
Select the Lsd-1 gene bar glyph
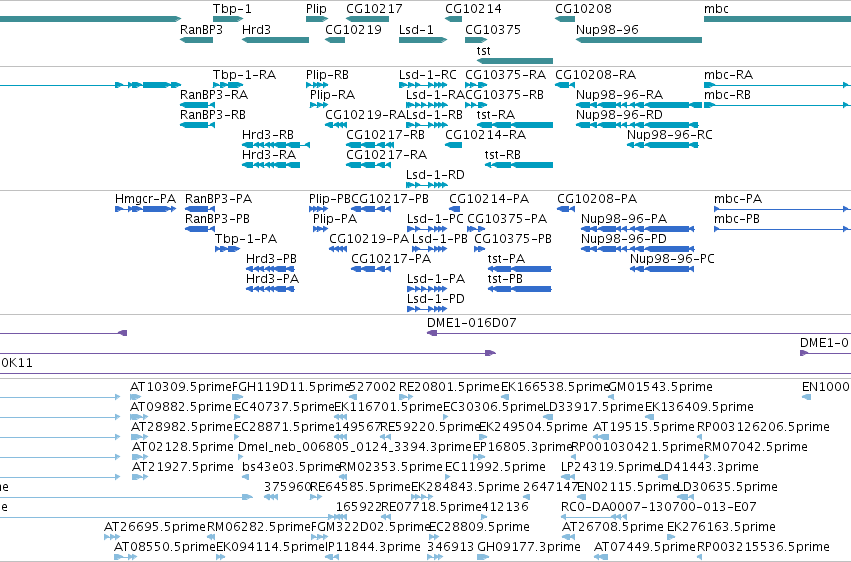pos(423,40)
